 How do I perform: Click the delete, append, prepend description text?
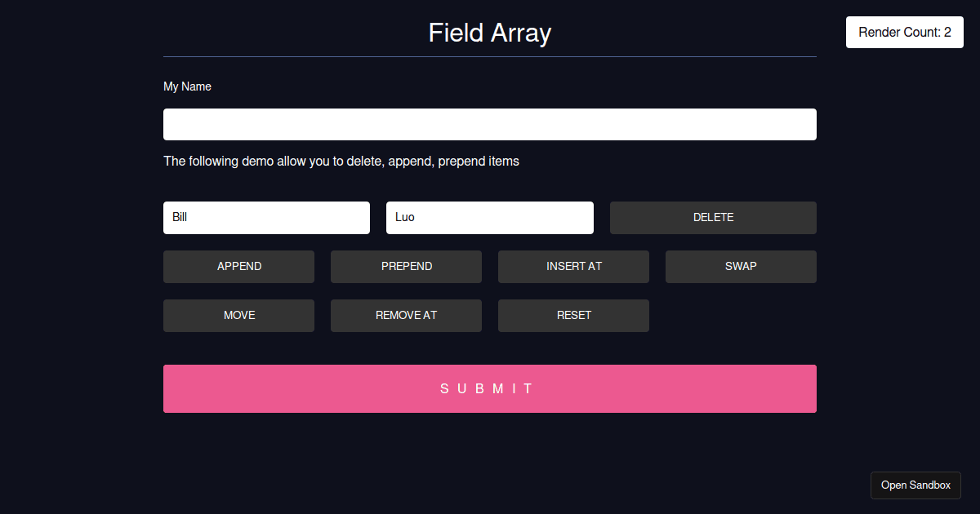click(341, 161)
